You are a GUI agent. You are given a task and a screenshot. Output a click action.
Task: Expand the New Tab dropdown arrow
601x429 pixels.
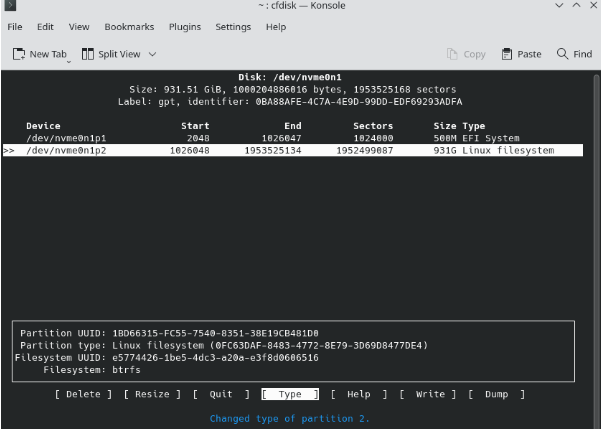click(x=69, y=62)
